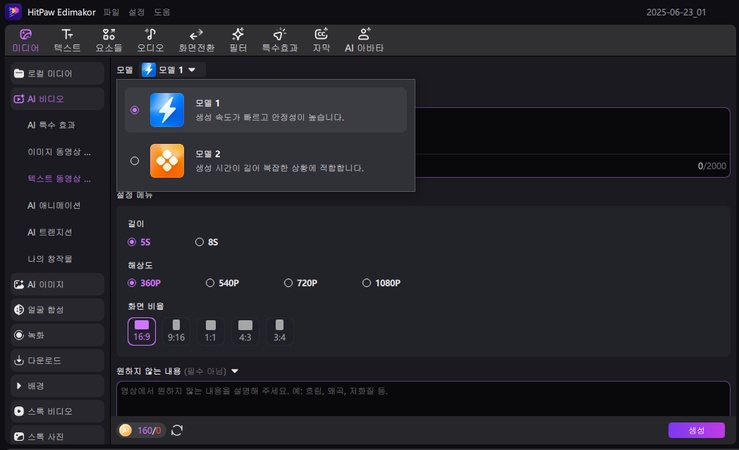The width and height of the screenshot is (739, 450).
Task: Open the 화면전환 transitions tab
Action: [196, 41]
